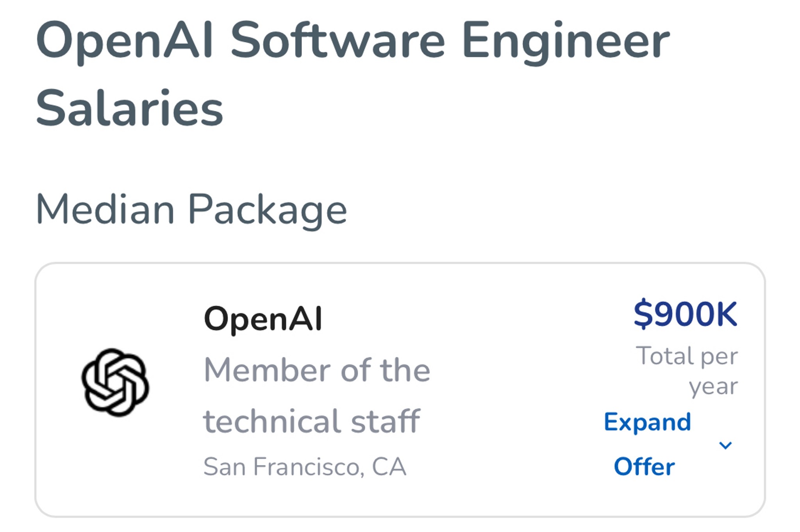The height and width of the screenshot is (532, 800).
Task: Click the word Median
Action: (x=105, y=210)
